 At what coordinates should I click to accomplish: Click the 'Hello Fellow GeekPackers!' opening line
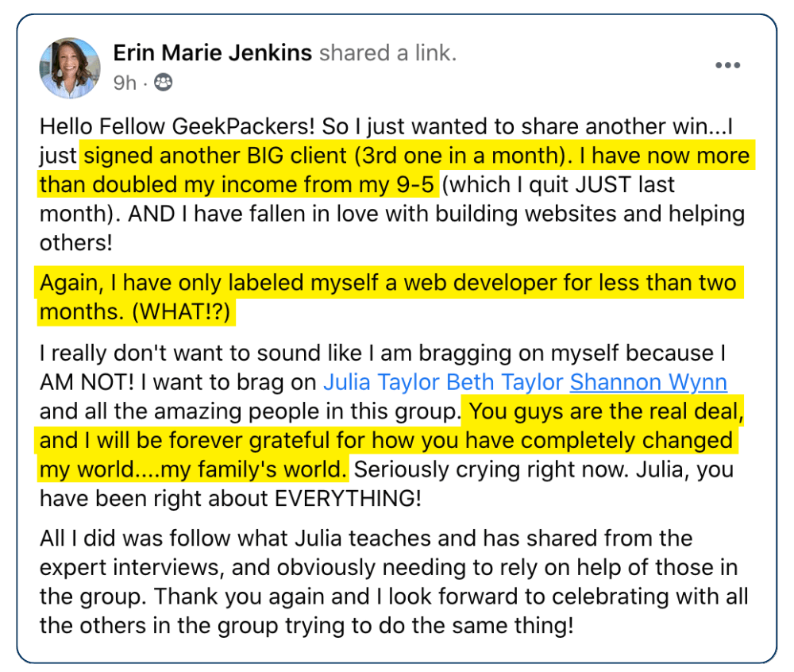click(x=177, y=126)
